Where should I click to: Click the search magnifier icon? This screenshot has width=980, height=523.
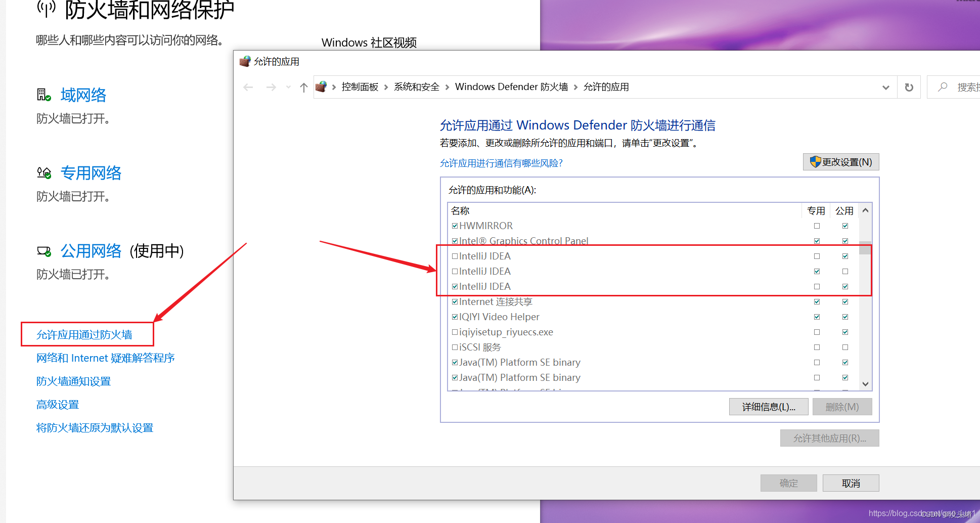pyautogui.click(x=943, y=87)
